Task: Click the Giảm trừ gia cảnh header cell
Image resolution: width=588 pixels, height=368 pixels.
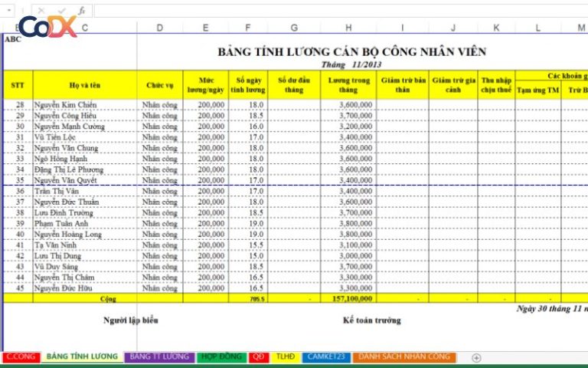Action: click(453, 85)
